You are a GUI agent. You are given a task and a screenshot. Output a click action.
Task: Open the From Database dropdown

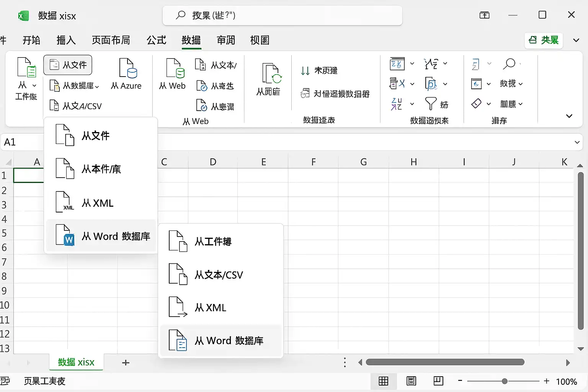75,86
